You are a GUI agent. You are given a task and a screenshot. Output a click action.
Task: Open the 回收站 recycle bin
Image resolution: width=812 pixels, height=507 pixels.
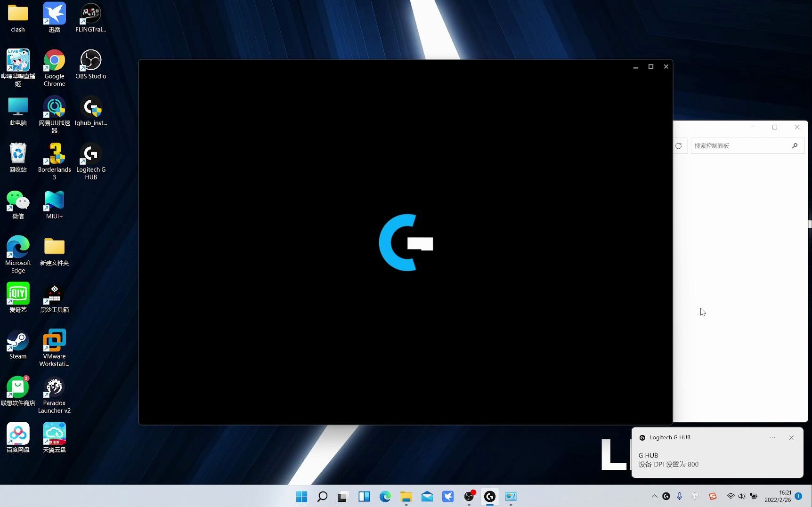(x=18, y=158)
